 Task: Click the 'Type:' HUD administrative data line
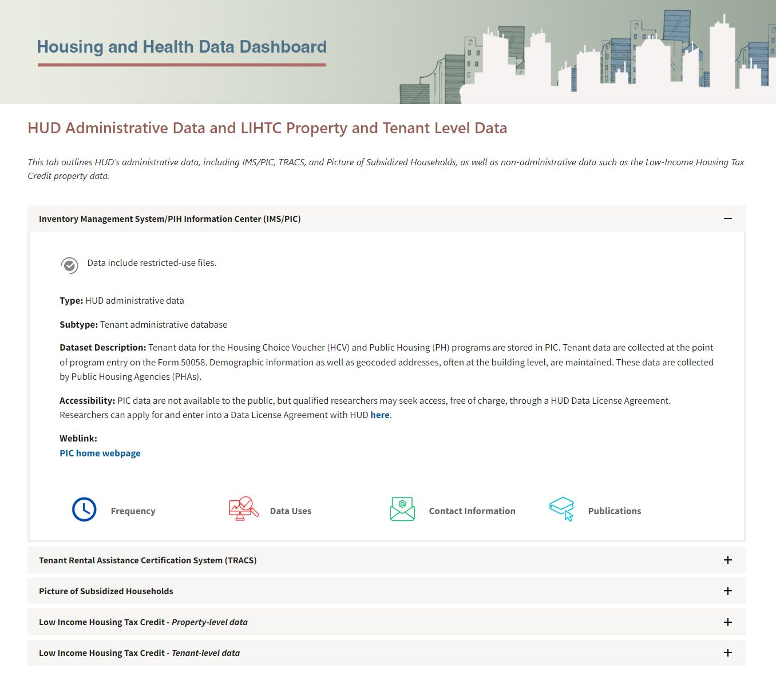pyautogui.click(x=122, y=301)
